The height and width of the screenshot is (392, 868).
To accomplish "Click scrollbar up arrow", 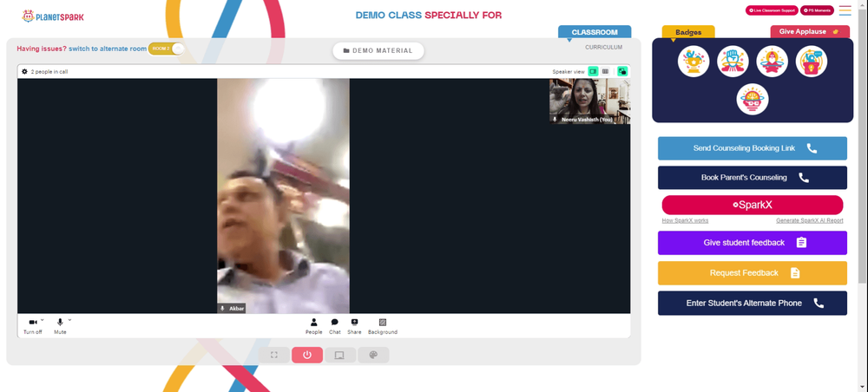I will (863, 4).
